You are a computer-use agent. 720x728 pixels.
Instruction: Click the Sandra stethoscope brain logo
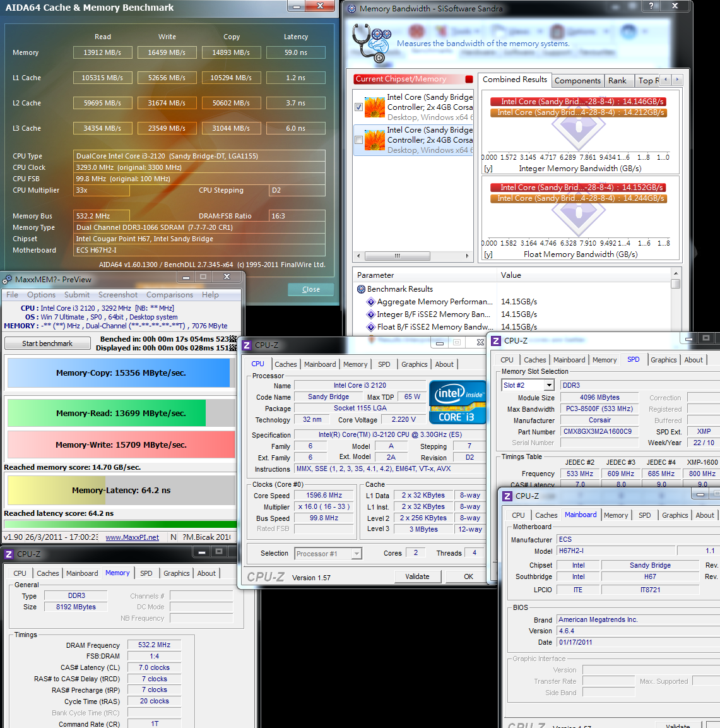point(372,43)
